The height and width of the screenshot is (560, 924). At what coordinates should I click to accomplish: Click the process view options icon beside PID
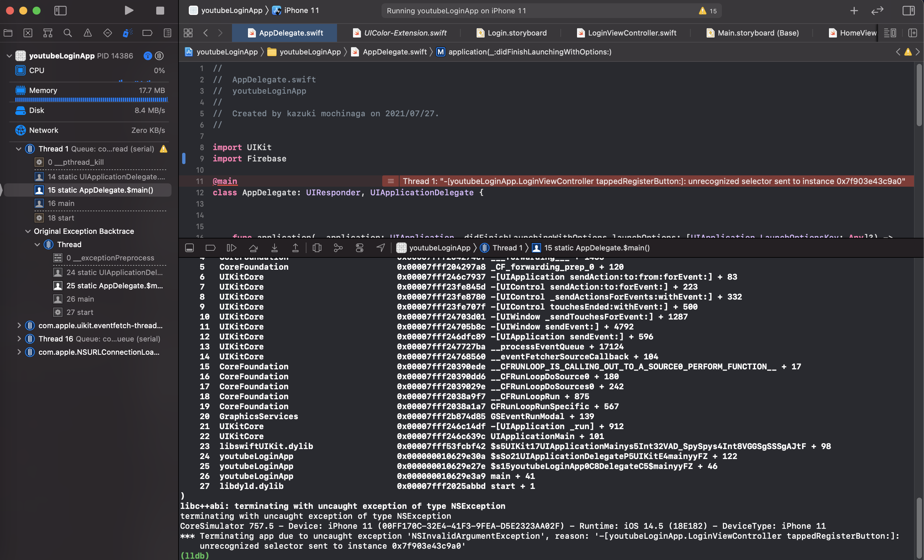160,56
